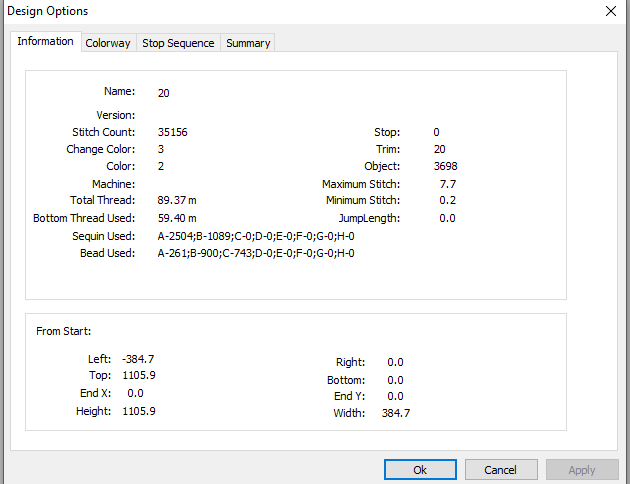Image resolution: width=630 pixels, height=484 pixels.
Task: Click the Maximum Stitch value 7.7
Action: tap(448, 184)
